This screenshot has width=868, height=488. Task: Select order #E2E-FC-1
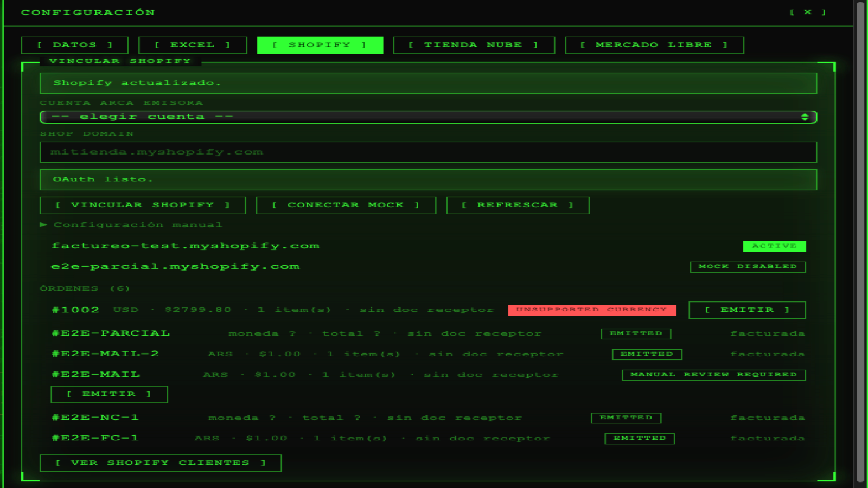(95, 438)
